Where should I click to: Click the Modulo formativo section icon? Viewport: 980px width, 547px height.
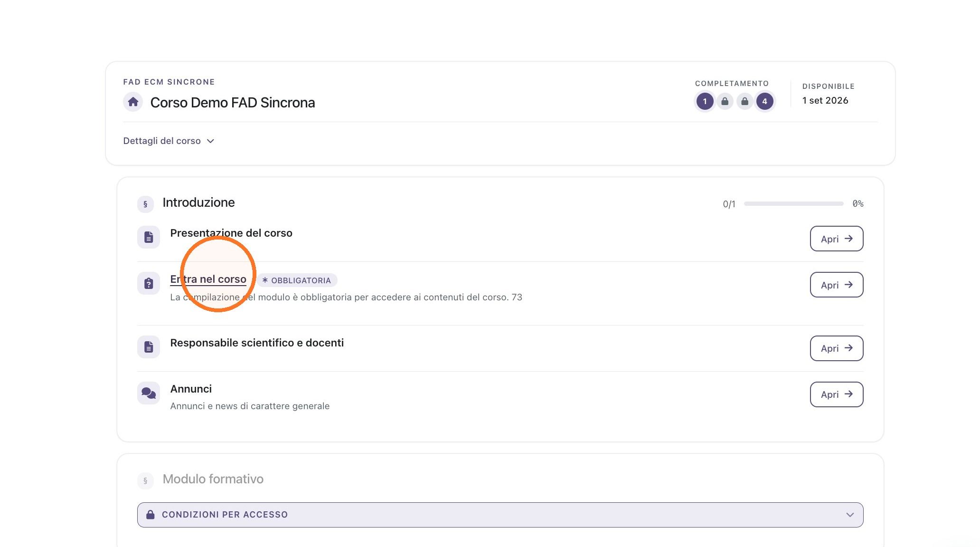pyautogui.click(x=145, y=480)
